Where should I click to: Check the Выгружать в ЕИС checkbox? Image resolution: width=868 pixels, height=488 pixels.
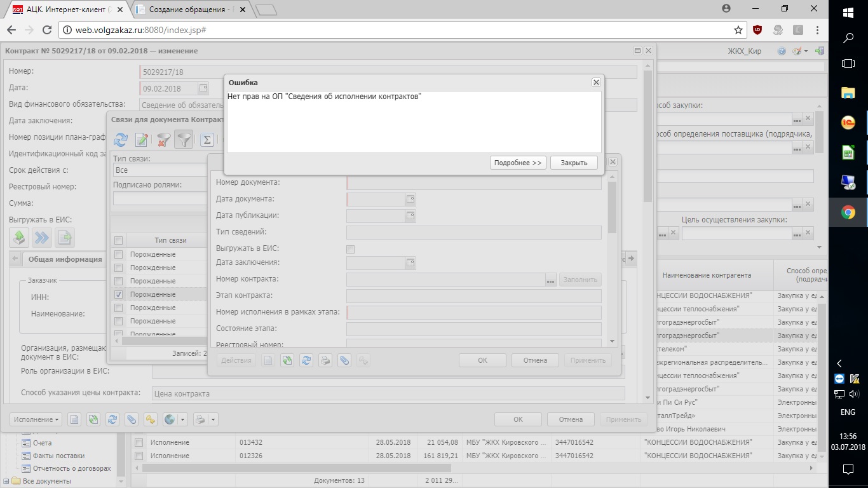[350, 249]
